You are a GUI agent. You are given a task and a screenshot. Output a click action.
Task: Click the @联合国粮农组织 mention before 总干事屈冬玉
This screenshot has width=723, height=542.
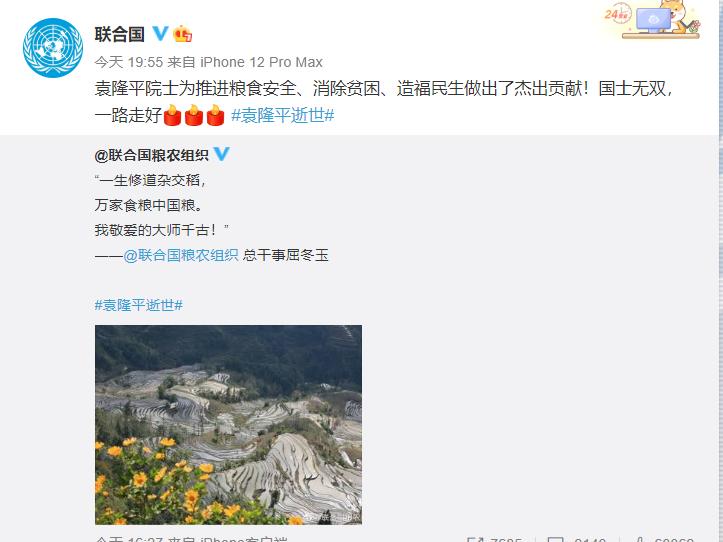click(x=181, y=255)
